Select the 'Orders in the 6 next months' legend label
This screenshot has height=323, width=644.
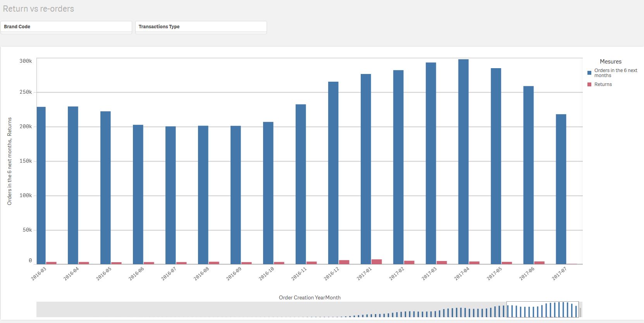[x=616, y=73]
